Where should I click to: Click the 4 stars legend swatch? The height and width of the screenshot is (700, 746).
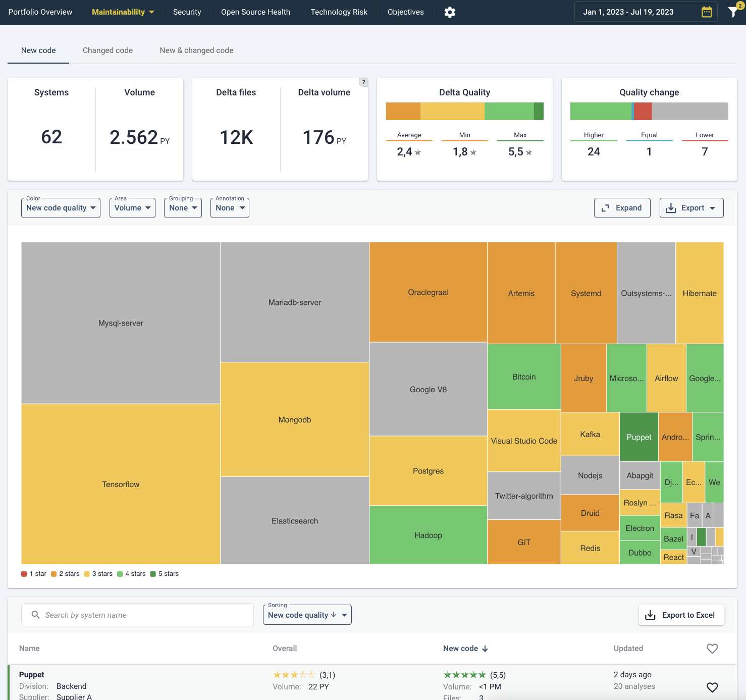(120, 574)
